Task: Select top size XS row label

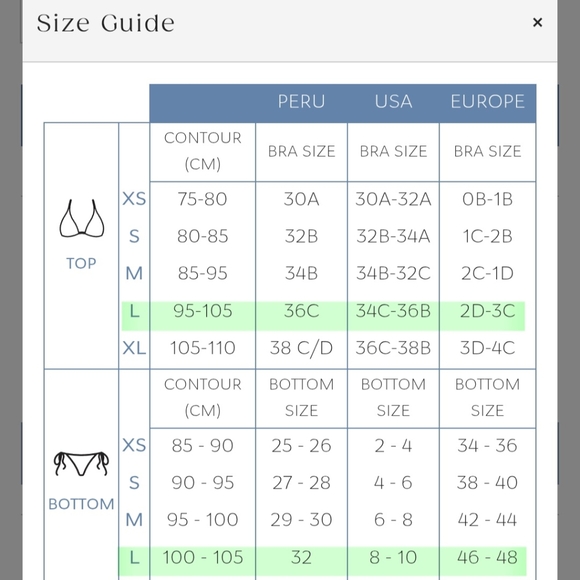Action: (x=134, y=199)
